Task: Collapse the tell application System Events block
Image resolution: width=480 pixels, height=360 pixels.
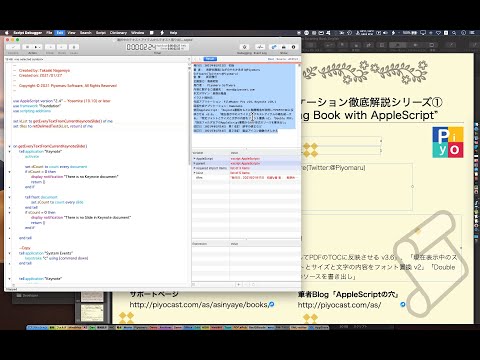Action: coord(10,253)
